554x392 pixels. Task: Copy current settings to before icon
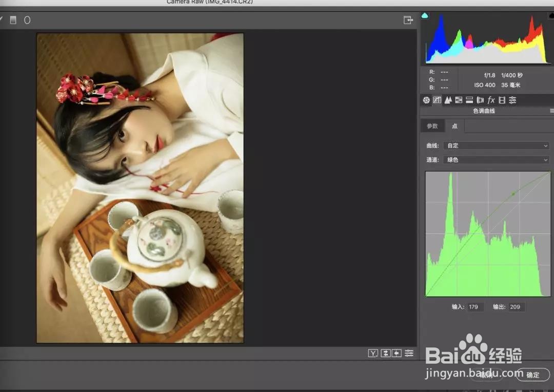click(x=397, y=353)
